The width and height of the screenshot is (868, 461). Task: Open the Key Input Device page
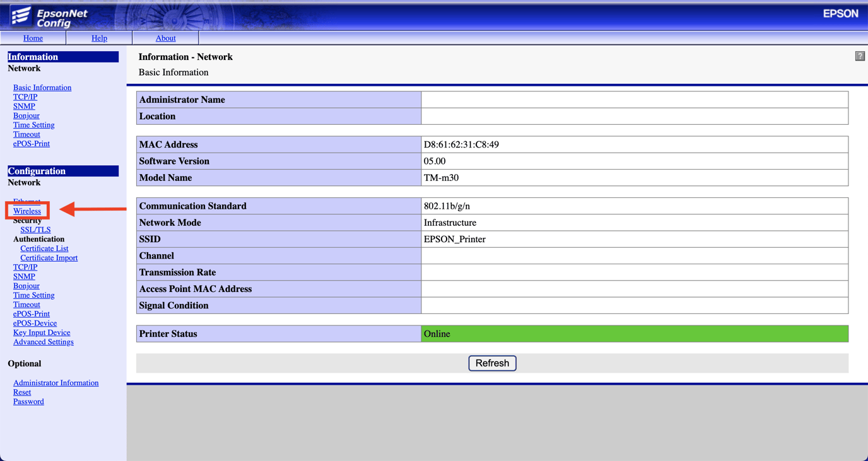click(x=42, y=332)
